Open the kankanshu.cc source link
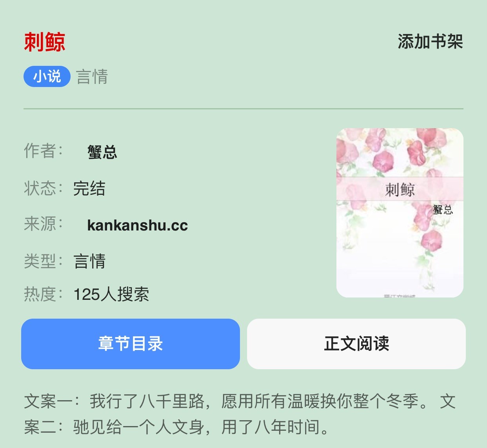The image size is (487, 448). (137, 225)
